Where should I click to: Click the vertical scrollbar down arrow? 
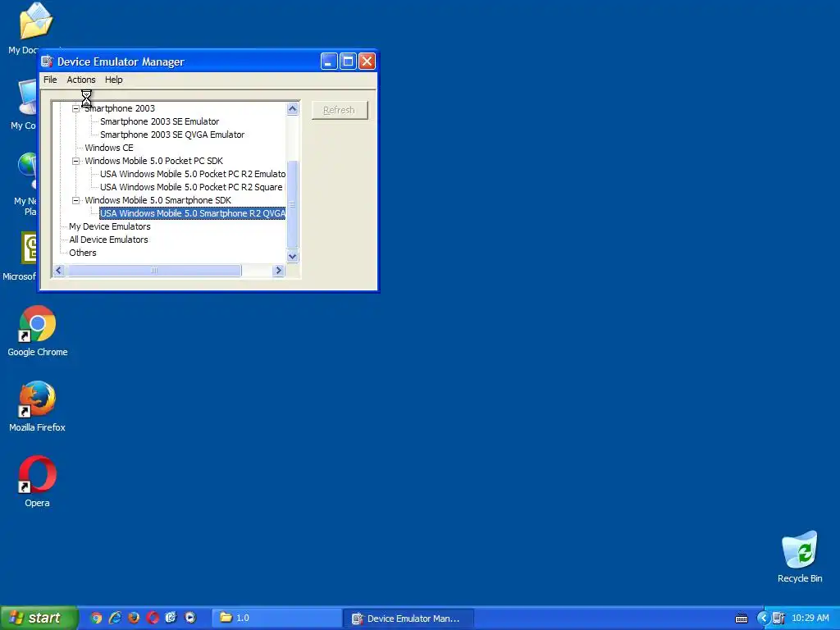[293, 256]
